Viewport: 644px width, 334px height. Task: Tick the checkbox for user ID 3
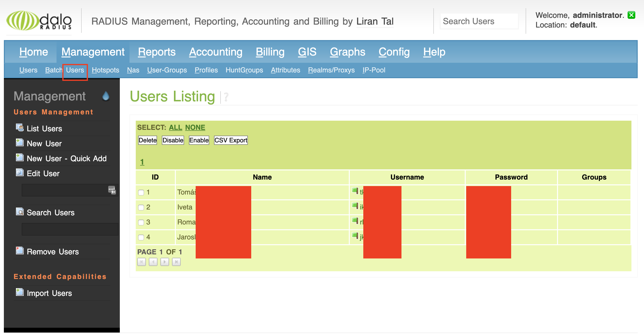tap(141, 223)
